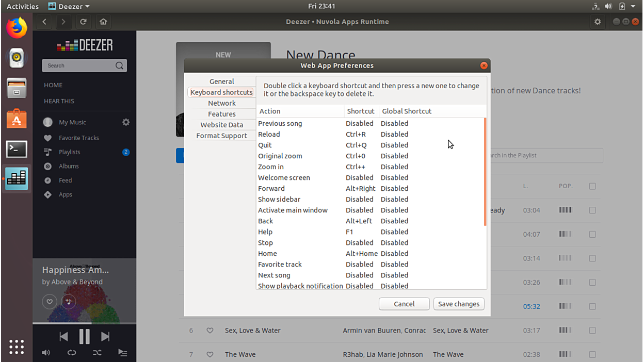The width and height of the screenshot is (644, 362).
Task: Open My Music settings gear
Action: [x=126, y=122]
